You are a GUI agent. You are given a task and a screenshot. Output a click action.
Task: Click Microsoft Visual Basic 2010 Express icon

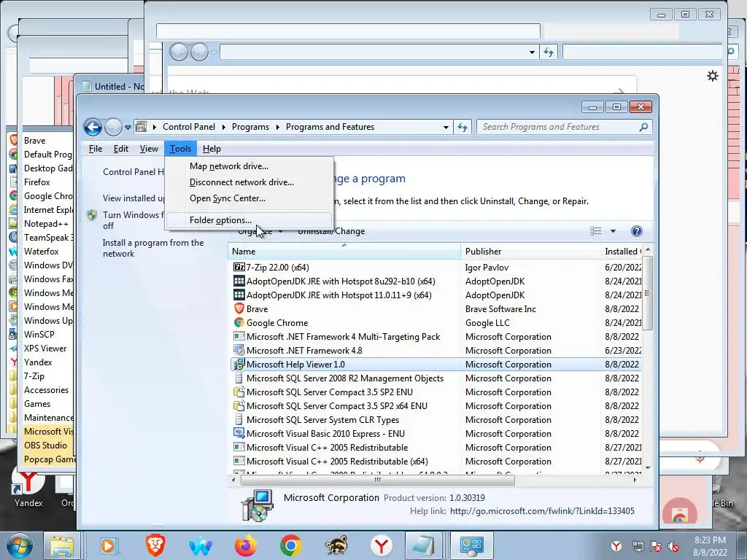pyautogui.click(x=239, y=433)
